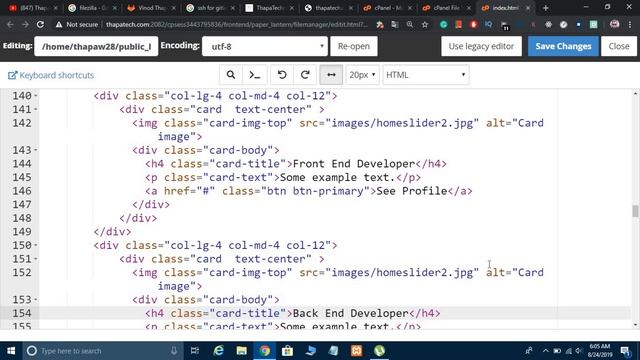Switch to the YouTube (847) tab
Screen dimensions: 640x360
tap(33, 8)
